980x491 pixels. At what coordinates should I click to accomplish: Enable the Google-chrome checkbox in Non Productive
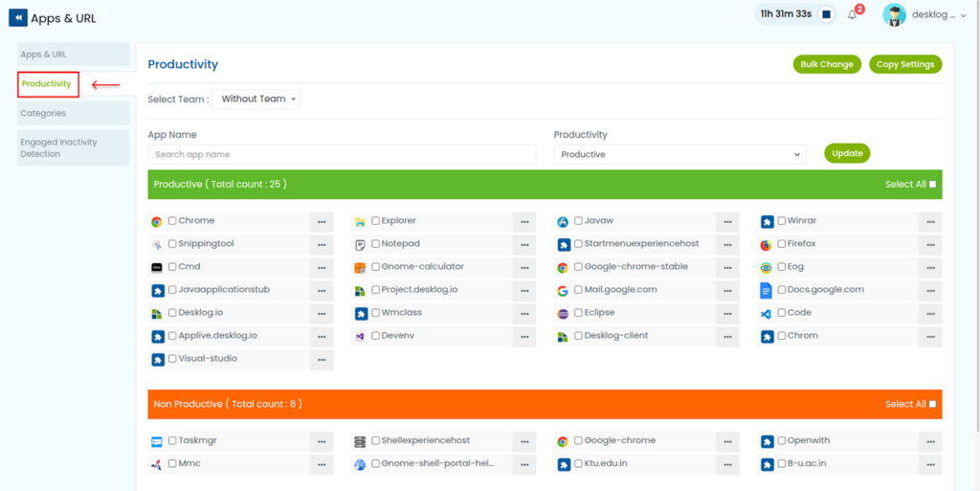point(578,441)
